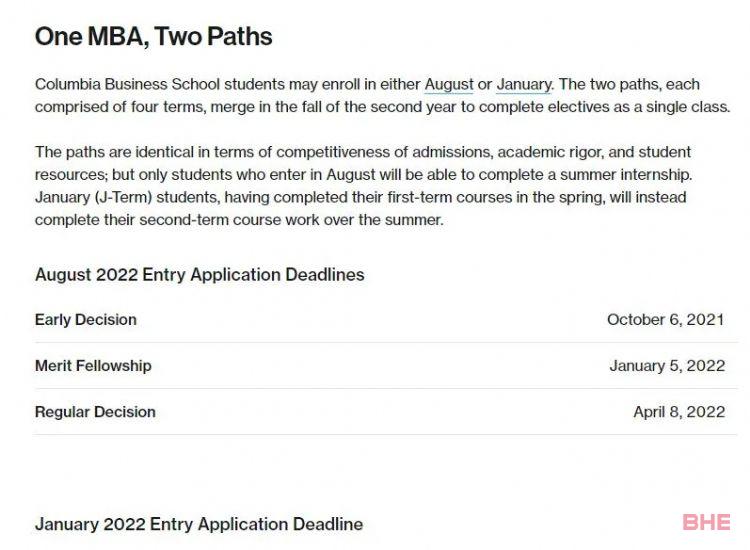Open the August enrollment link
This screenshot has width=750, height=550.
pos(449,85)
